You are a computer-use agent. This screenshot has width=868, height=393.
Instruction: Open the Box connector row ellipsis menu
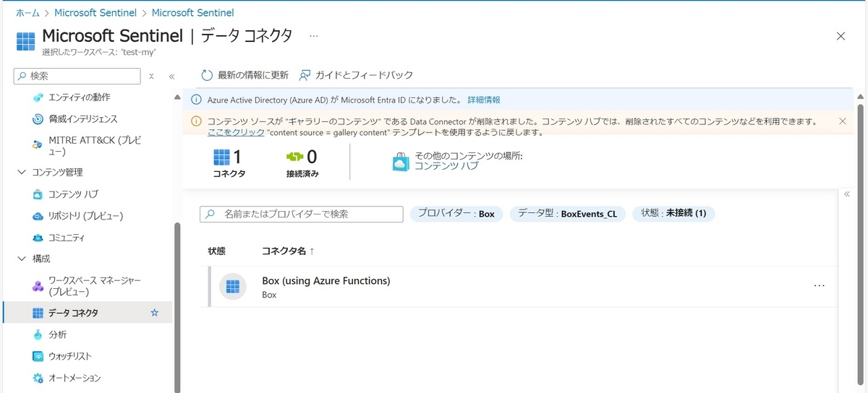click(x=819, y=286)
